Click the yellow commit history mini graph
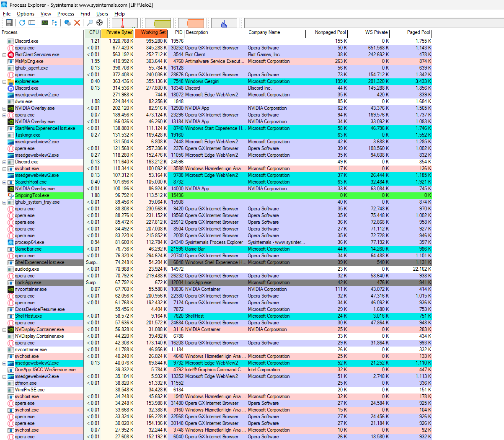 click(158, 23)
